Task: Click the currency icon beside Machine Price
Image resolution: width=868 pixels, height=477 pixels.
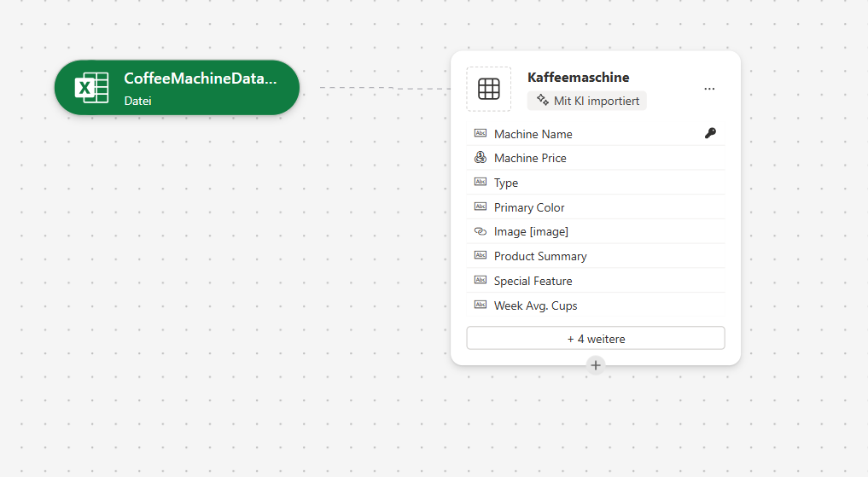Action: [x=480, y=158]
